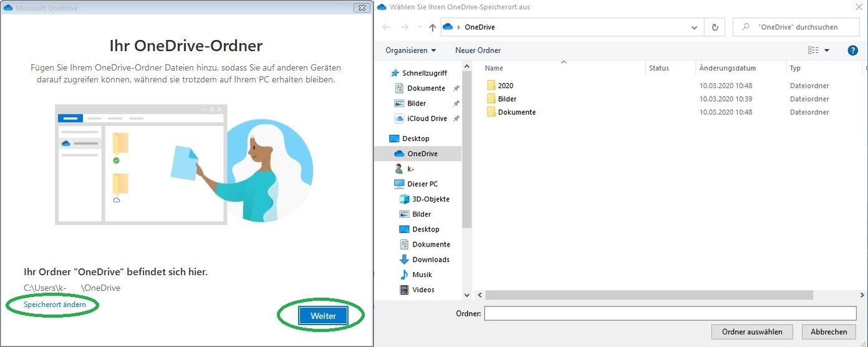
Task: Click the Videos film icon
Action: [404, 290]
